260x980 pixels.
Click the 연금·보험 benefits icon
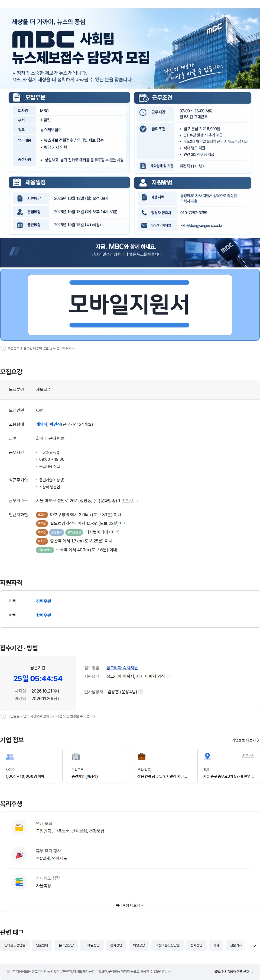pos(19,827)
